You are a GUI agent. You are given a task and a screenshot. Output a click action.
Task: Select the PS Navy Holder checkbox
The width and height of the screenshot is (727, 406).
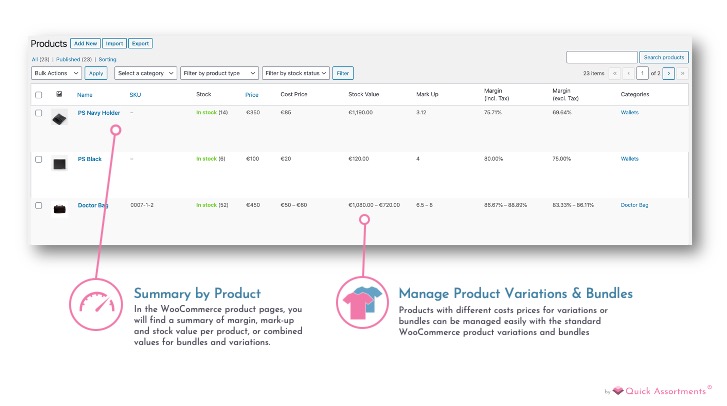click(x=38, y=113)
